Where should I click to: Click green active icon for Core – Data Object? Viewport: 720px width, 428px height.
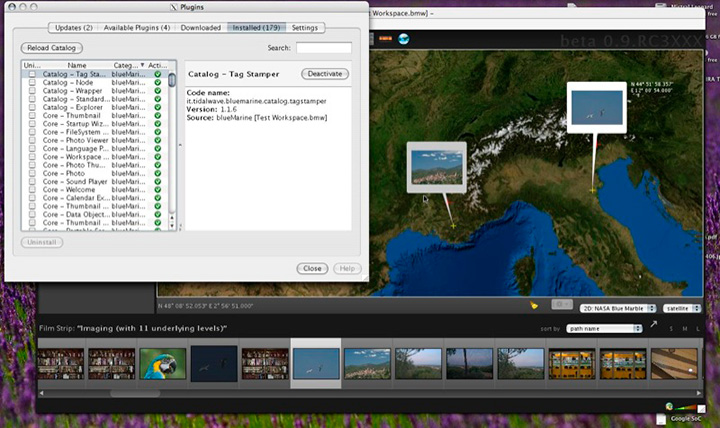click(x=158, y=214)
